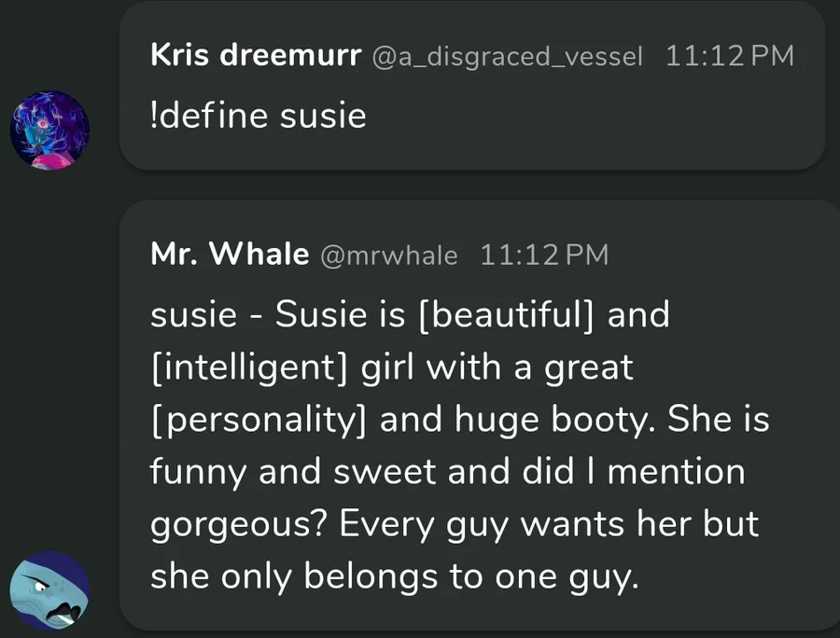
Task: Click the Kris dreemurr display name
Action: pos(256,55)
